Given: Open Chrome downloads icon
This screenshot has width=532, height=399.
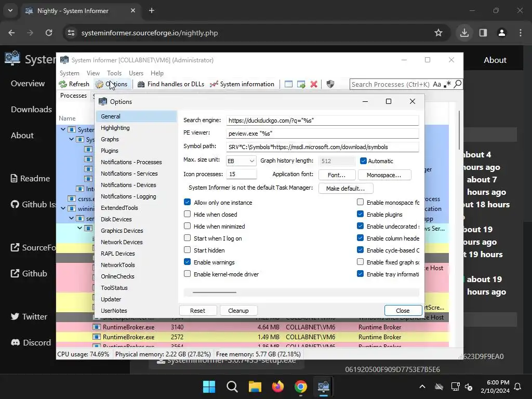Looking at the screenshot, I should click(x=464, y=33).
